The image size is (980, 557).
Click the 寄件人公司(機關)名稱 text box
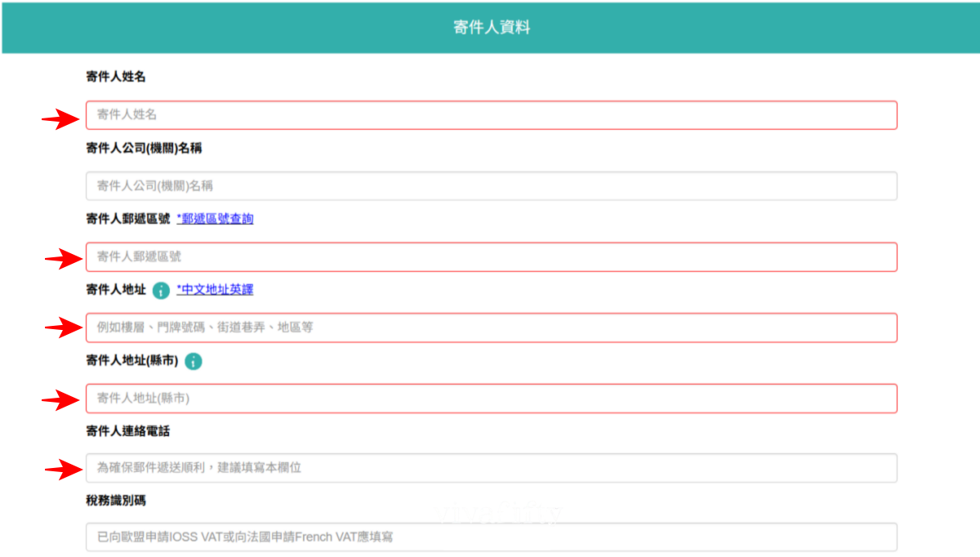coord(491,186)
